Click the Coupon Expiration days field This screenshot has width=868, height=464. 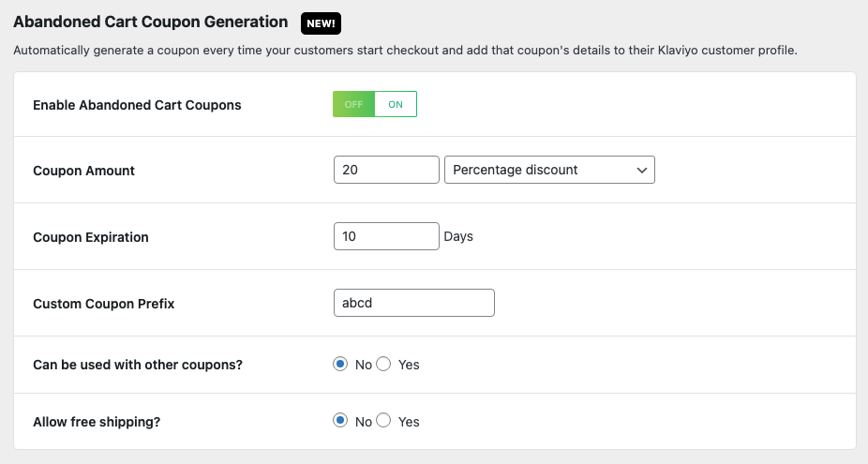[x=386, y=236]
